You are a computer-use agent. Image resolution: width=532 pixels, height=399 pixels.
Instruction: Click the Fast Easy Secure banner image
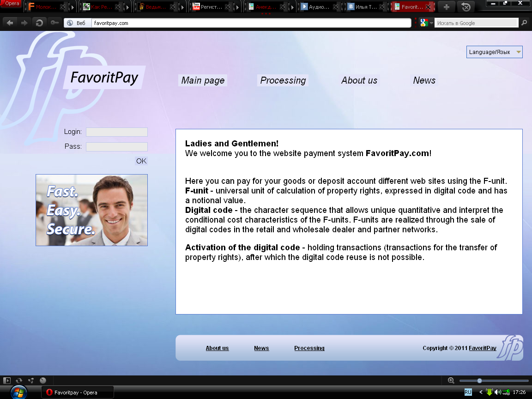point(91,210)
